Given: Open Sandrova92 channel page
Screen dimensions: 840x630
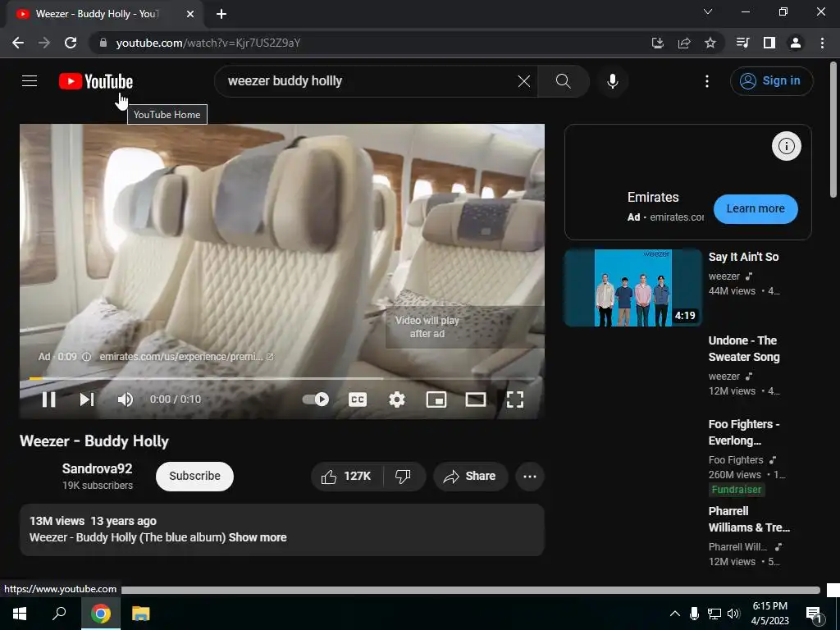Looking at the screenshot, I should click(x=97, y=468).
